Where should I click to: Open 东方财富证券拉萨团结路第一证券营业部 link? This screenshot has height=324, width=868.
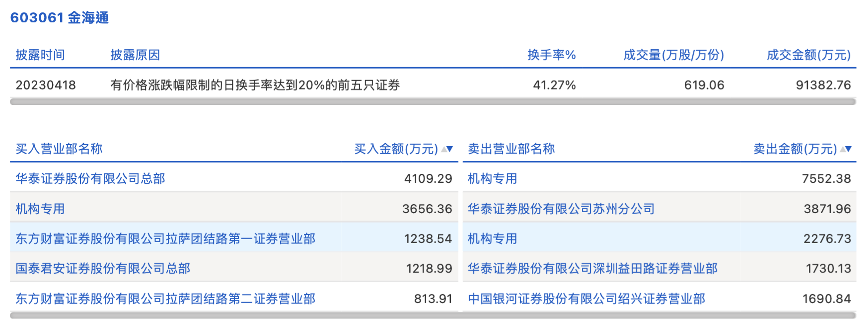(x=165, y=239)
